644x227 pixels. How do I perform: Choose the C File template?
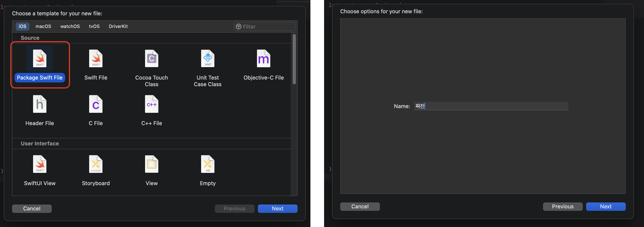(96, 110)
